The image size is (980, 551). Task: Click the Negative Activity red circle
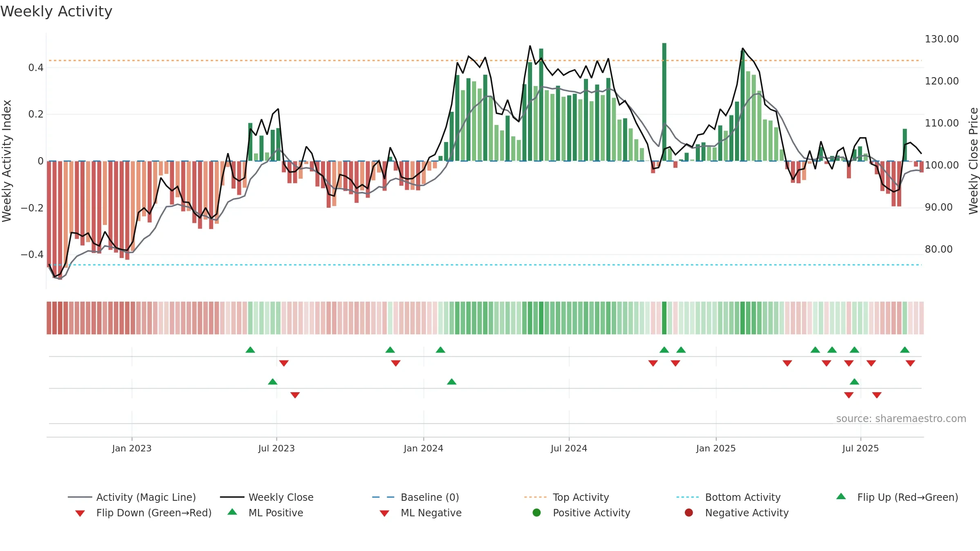[689, 513]
